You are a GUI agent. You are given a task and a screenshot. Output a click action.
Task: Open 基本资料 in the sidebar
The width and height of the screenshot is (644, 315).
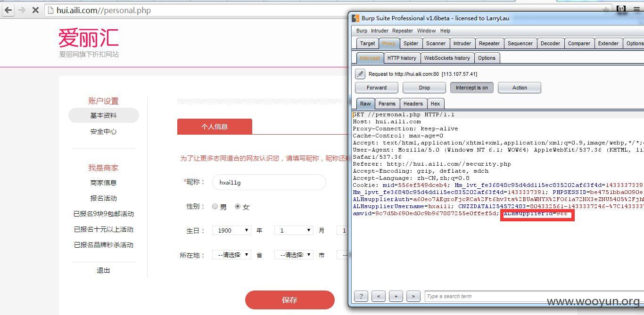click(x=103, y=115)
